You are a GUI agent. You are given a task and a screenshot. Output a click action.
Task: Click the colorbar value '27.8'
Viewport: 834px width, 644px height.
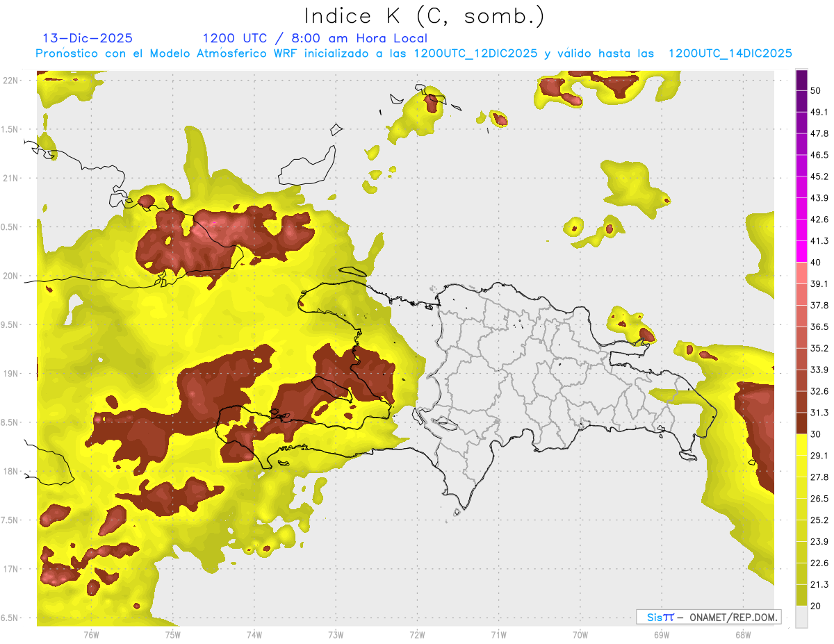coord(819,477)
